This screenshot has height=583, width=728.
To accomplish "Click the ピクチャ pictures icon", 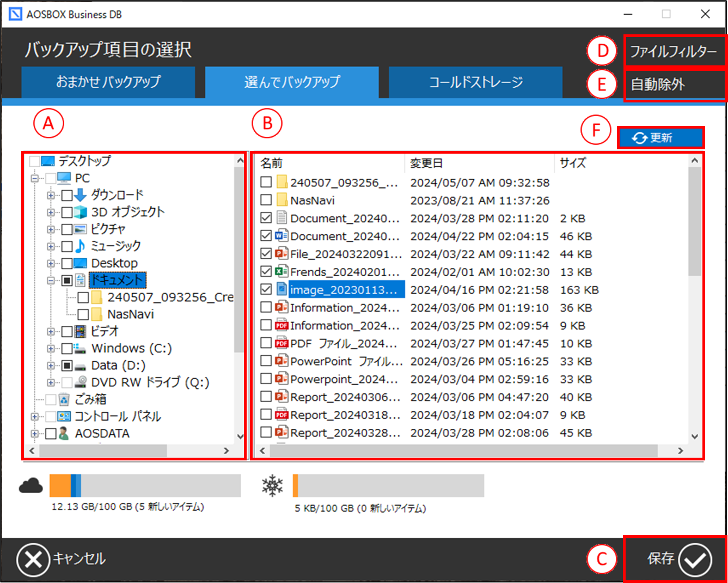I will point(81,229).
